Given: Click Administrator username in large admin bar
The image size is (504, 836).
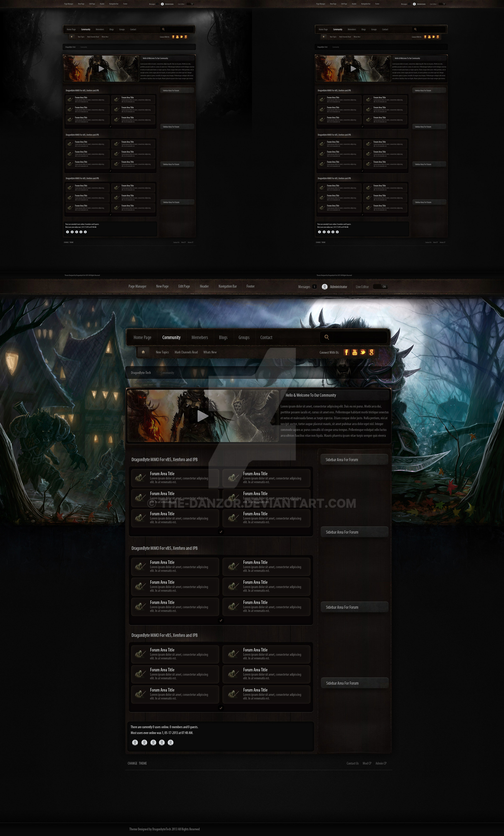Looking at the screenshot, I should point(338,287).
